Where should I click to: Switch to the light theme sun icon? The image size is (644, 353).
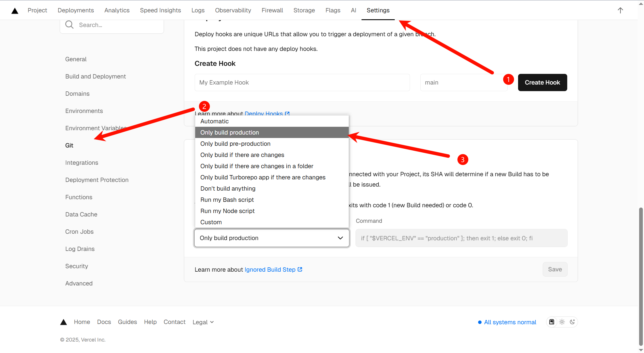coord(562,322)
